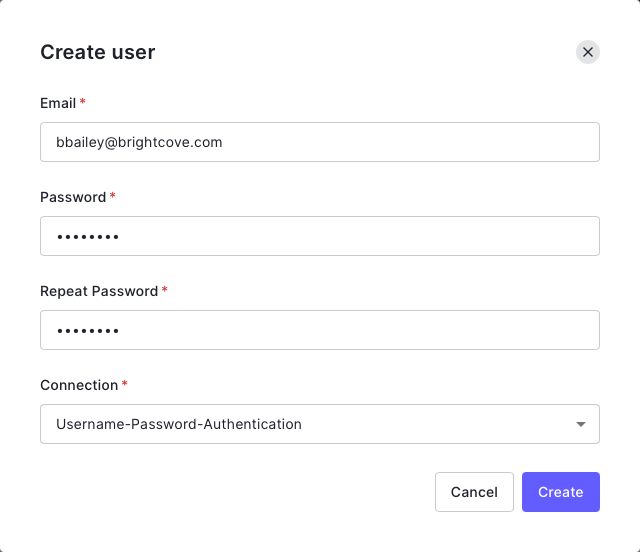
Task: Click into the Password field
Action: (x=320, y=236)
